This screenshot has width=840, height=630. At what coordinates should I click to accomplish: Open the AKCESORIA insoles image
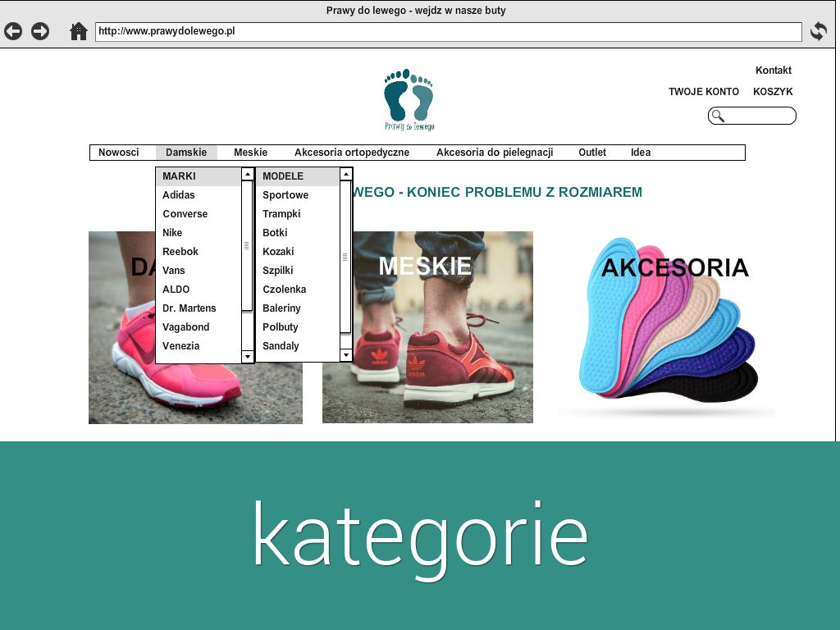click(x=669, y=328)
